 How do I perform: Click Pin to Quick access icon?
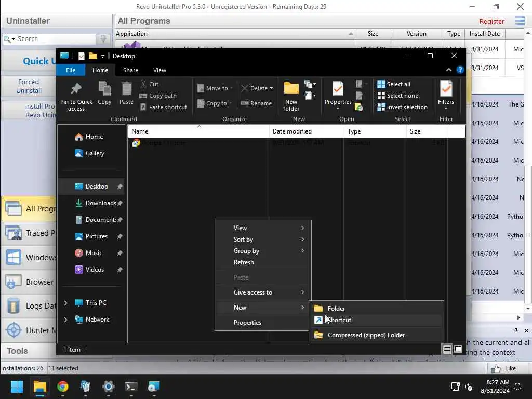pyautogui.click(x=76, y=96)
